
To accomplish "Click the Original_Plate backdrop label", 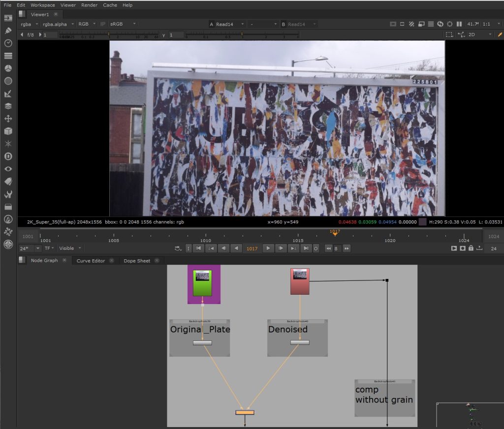I will coord(200,330).
